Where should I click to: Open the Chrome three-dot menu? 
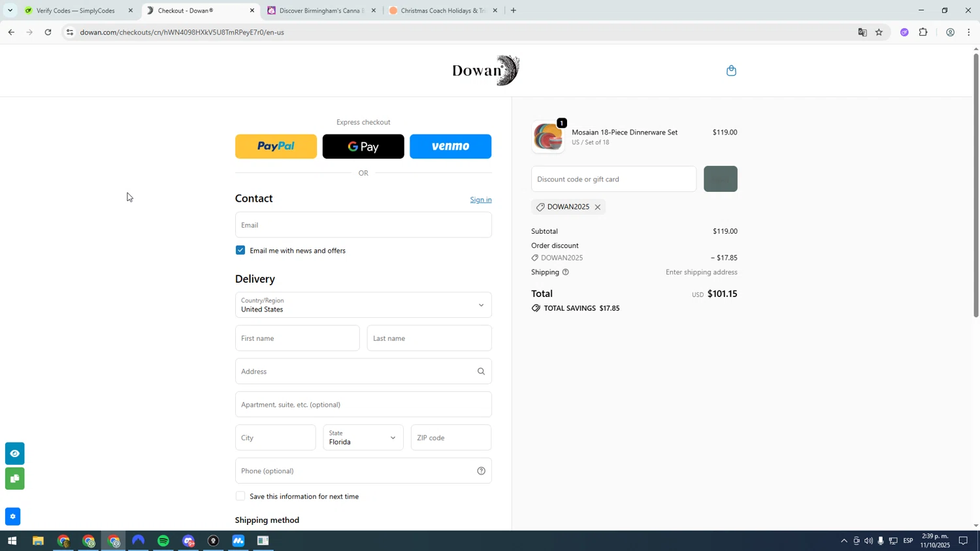[968, 32]
